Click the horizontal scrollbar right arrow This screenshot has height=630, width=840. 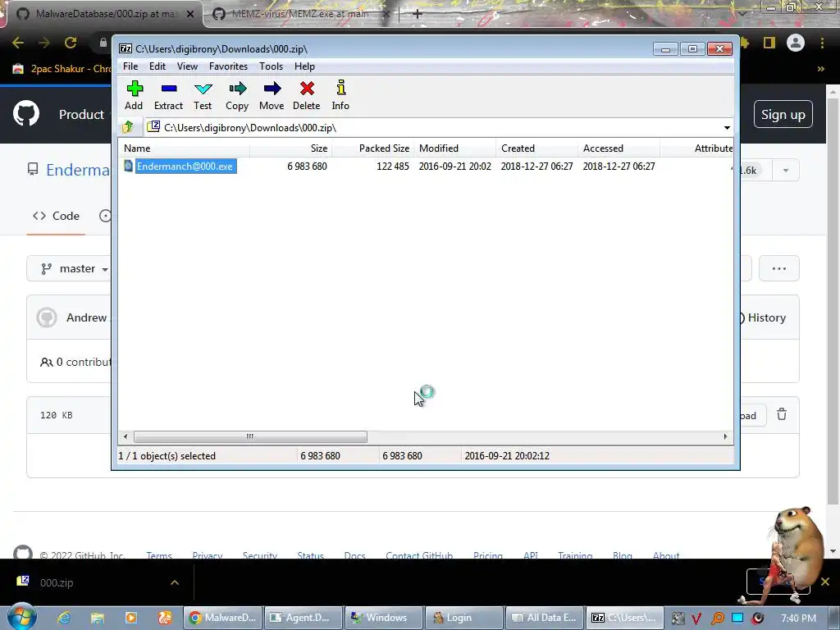pos(725,436)
